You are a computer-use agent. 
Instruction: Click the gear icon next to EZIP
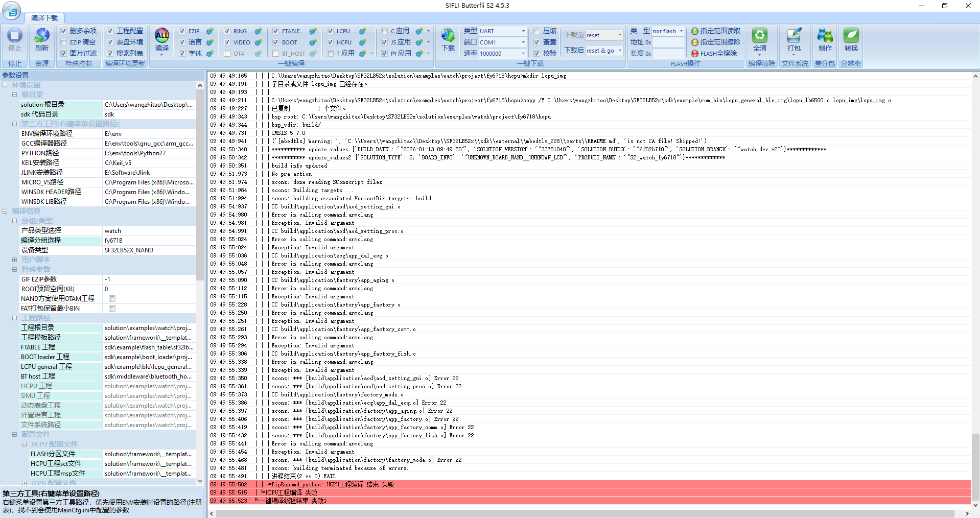(x=209, y=31)
